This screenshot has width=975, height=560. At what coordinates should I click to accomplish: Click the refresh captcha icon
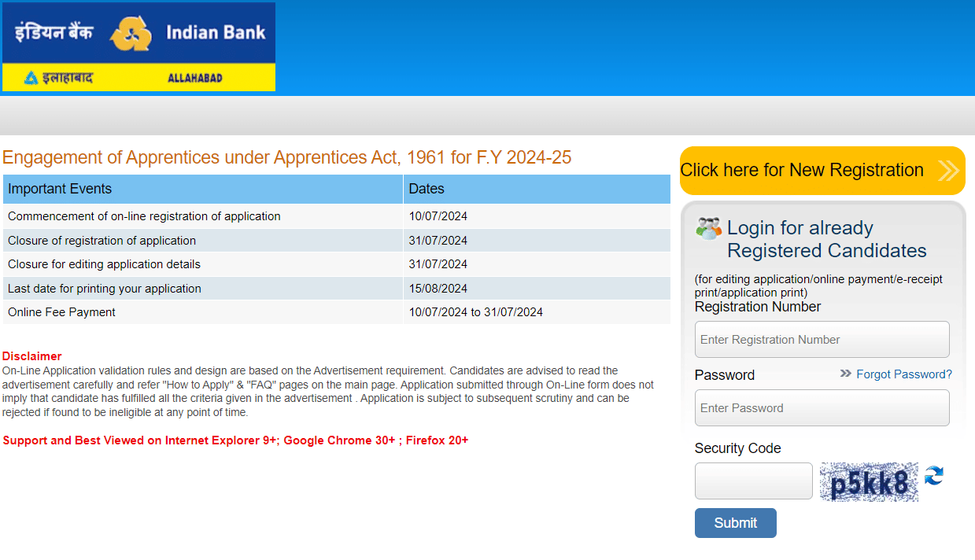click(x=933, y=475)
